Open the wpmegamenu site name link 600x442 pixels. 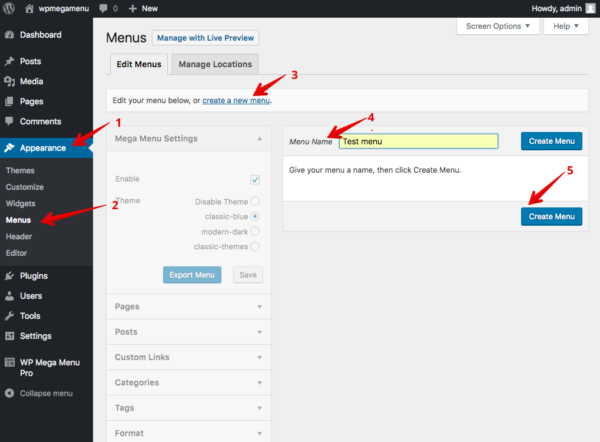(64, 8)
